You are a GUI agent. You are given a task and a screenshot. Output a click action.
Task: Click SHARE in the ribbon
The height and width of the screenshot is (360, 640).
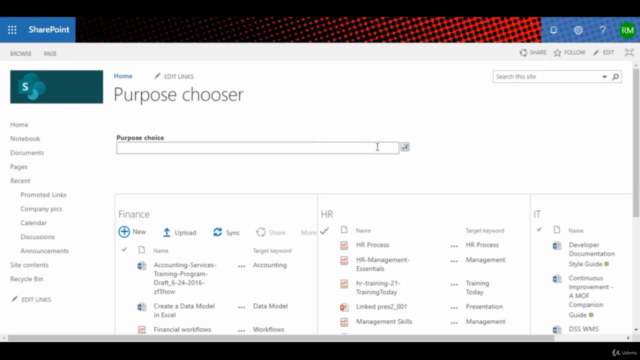click(x=533, y=53)
